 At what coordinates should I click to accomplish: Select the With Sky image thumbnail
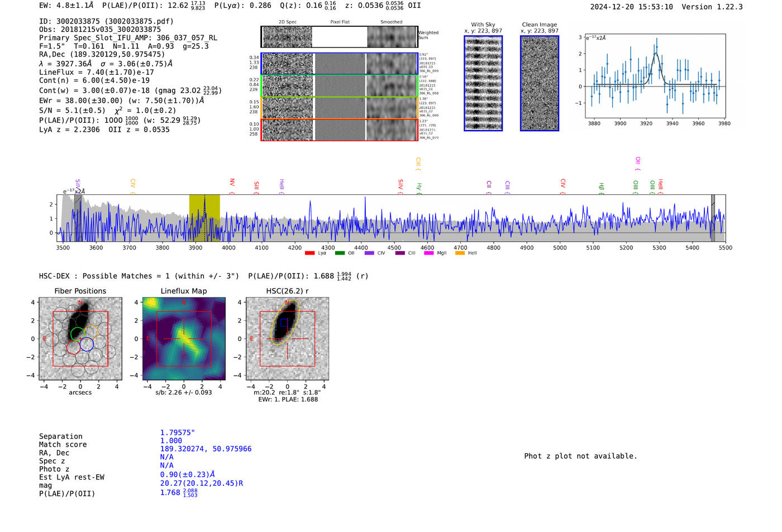click(x=483, y=83)
